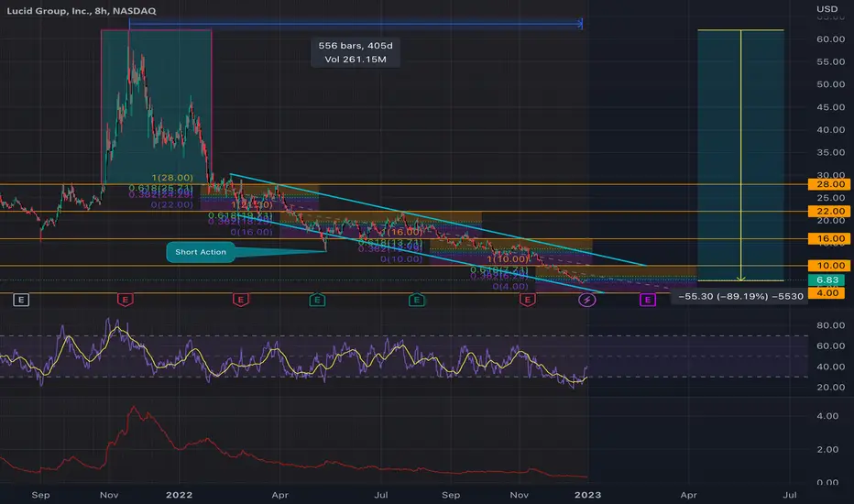Click the 35.00 price axis value
The height and width of the screenshot is (504, 854).
(x=830, y=152)
